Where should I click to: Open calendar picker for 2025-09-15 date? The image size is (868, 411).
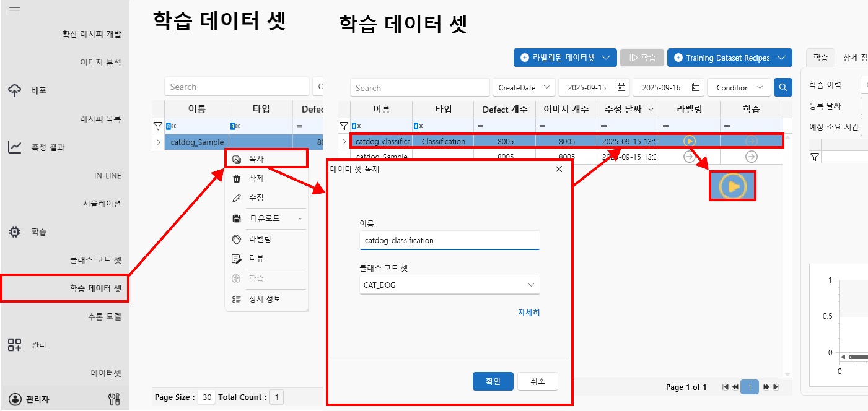click(x=621, y=87)
